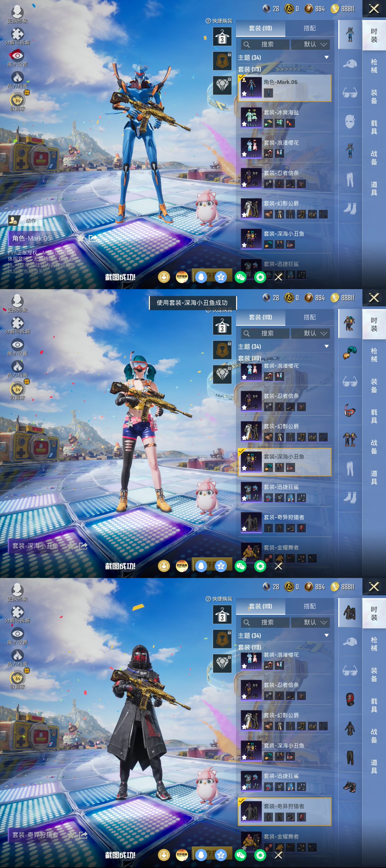Click the 搜索 field in 狩猎者 screen

coord(265,622)
